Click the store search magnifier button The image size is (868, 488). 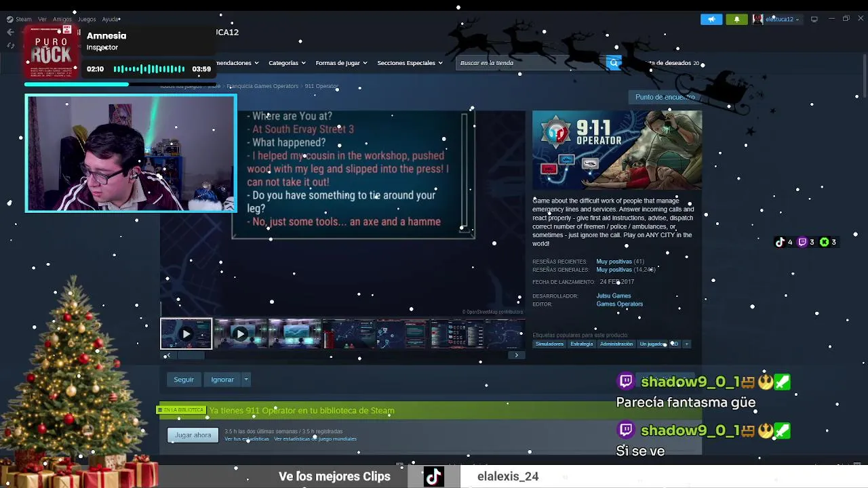614,63
